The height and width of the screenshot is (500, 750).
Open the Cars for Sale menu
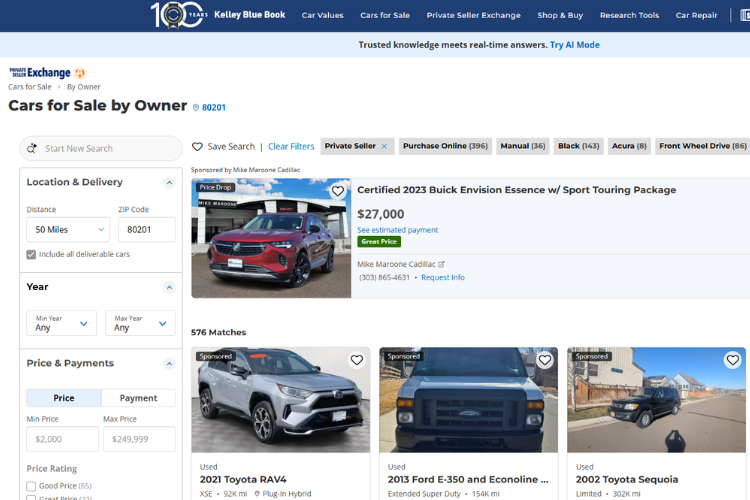pyautogui.click(x=385, y=15)
